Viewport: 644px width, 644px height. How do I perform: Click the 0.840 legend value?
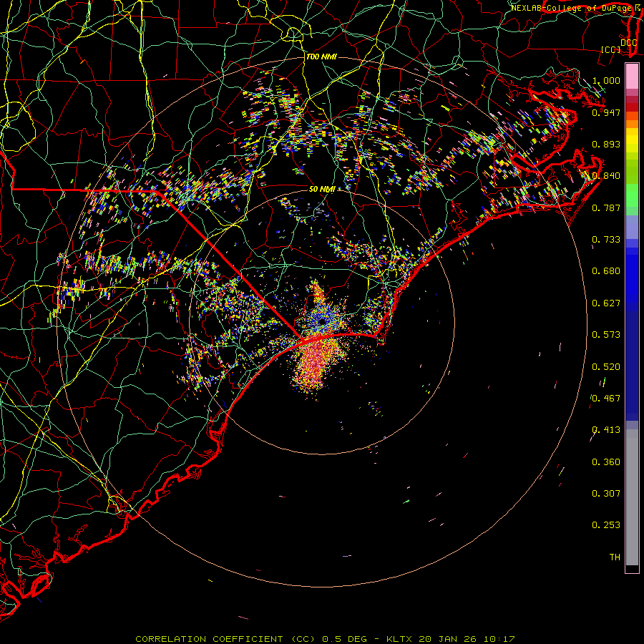[606, 176]
